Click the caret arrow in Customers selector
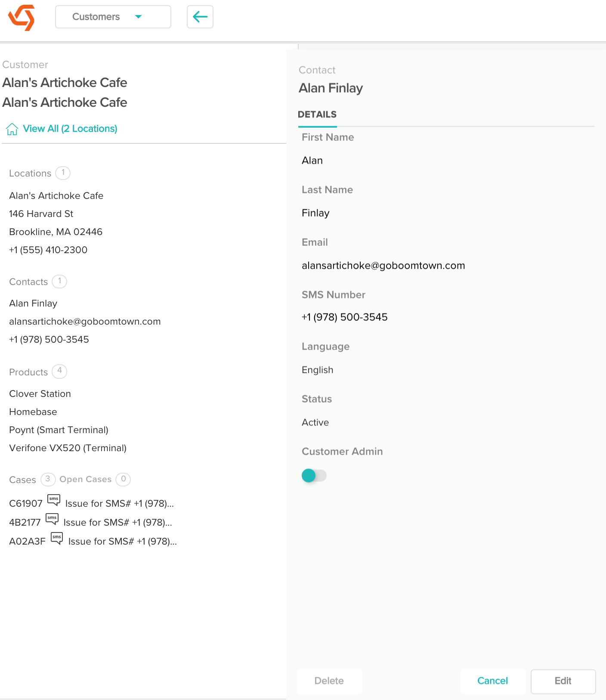The width and height of the screenshot is (606, 700). pos(138,17)
